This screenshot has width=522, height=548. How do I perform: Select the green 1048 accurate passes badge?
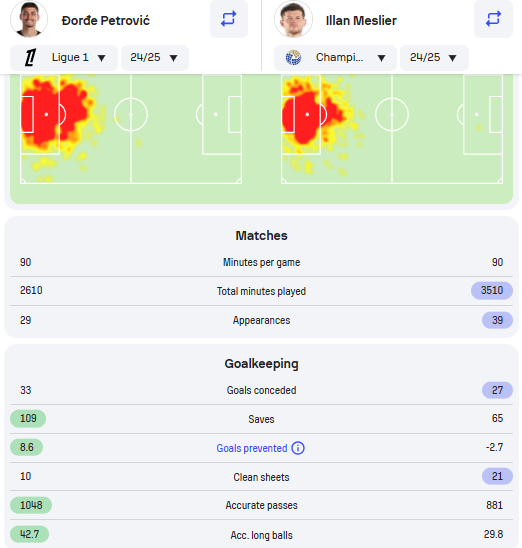(x=31, y=505)
